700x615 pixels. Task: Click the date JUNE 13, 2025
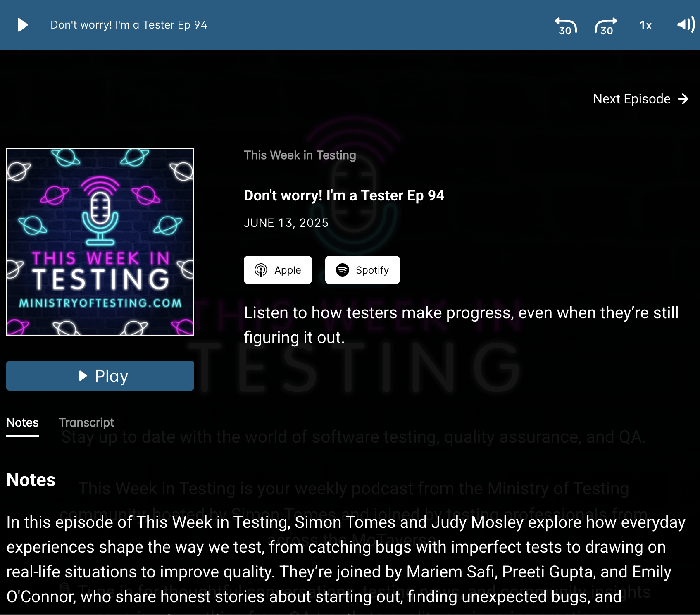pyautogui.click(x=286, y=223)
